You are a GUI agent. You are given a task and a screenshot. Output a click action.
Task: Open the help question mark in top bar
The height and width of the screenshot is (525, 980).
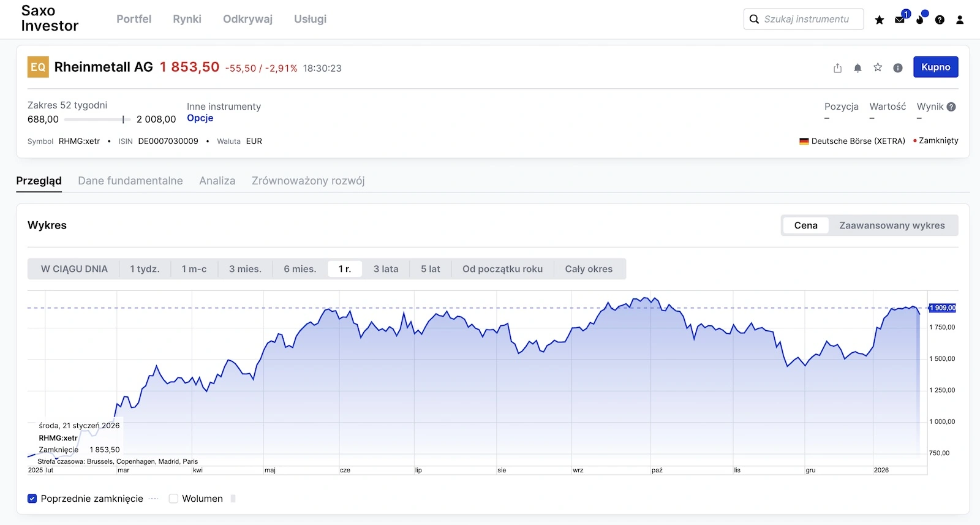940,20
